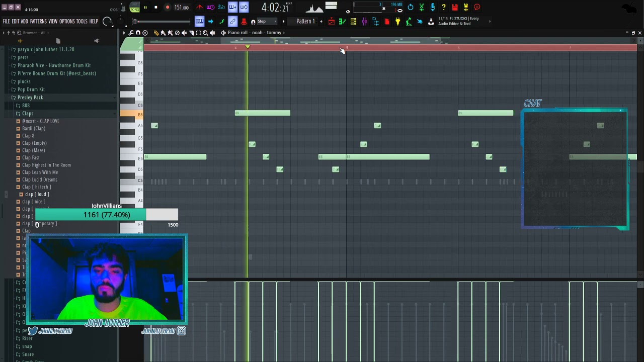This screenshot has width=644, height=362.
Task: Select the piano roll zoom magnifier tool
Action: click(x=205, y=33)
